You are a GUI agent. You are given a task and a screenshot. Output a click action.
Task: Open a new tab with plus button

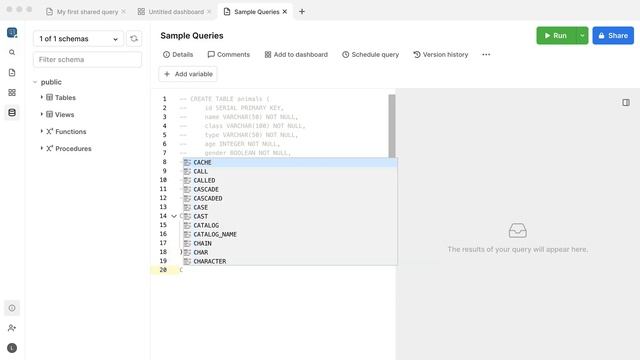coord(302,12)
